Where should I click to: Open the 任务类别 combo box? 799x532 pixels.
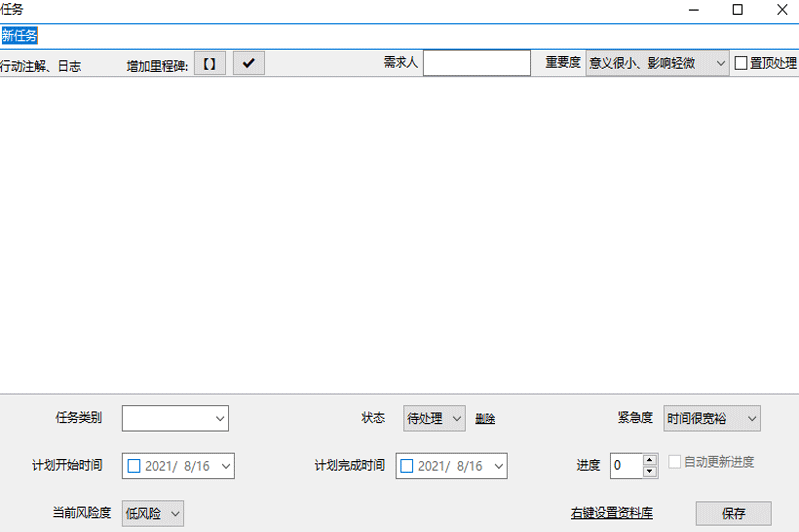[x=175, y=418]
